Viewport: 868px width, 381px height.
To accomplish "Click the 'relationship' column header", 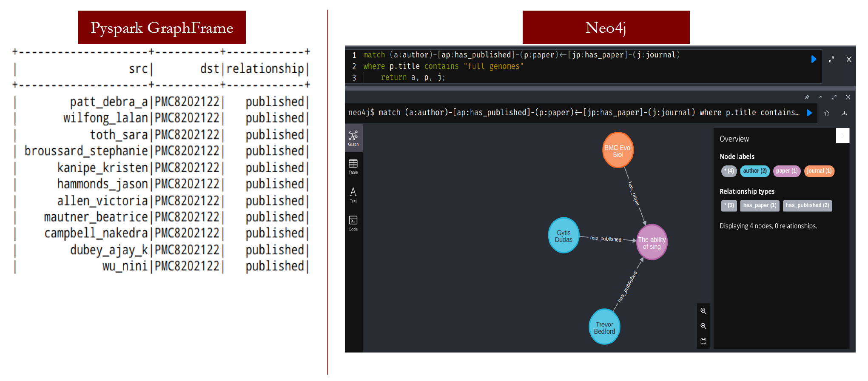I will pyautogui.click(x=265, y=69).
